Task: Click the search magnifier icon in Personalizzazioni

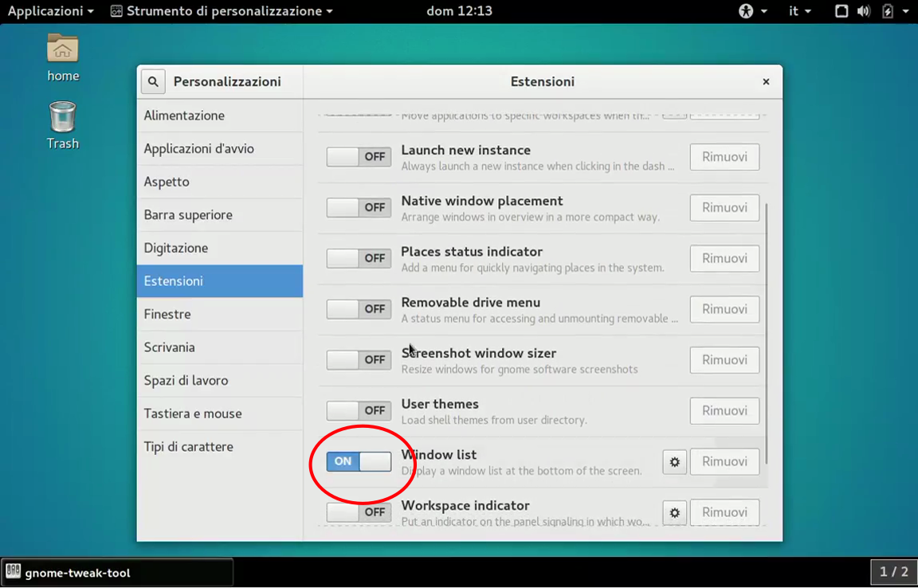Action: click(153, 81)
